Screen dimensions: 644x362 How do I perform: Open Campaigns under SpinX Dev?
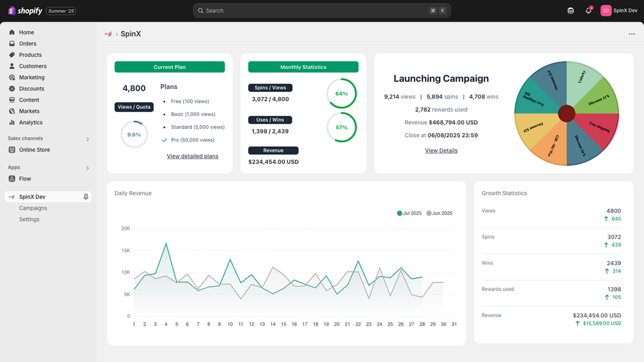33,208
